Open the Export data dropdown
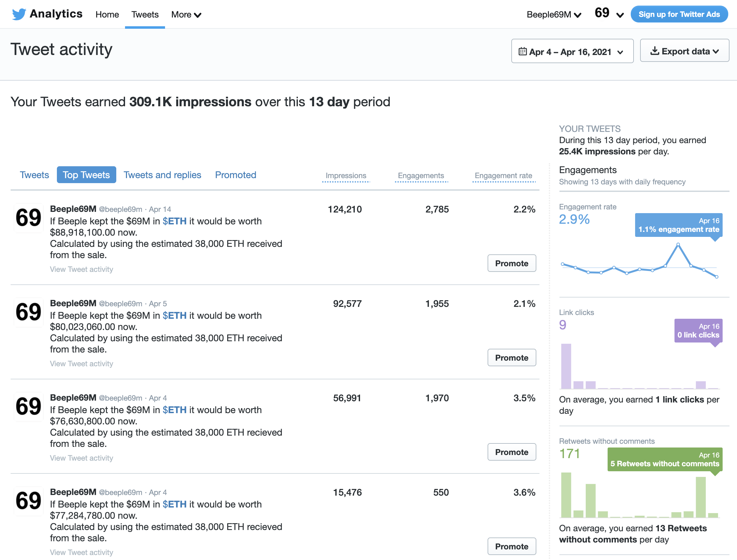 684,51
